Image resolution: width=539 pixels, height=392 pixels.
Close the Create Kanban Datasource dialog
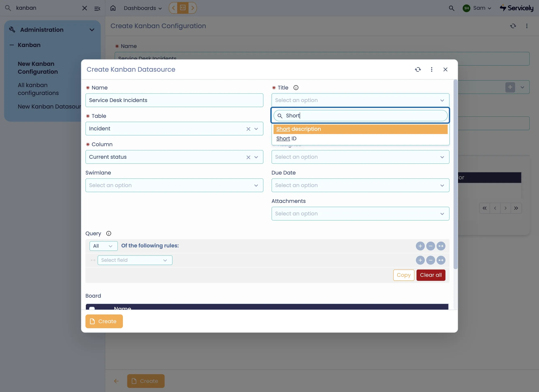click(445, 69)
